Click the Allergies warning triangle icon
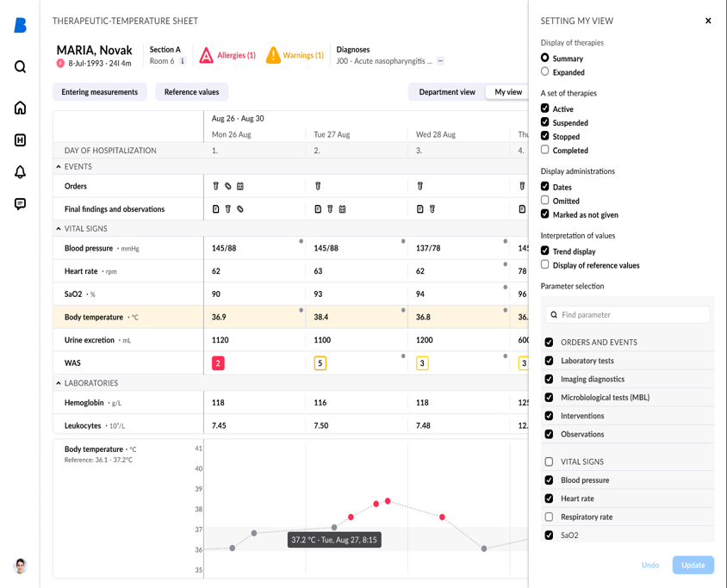Image resolution: width=727 pixels, height=588 pixels. (207, 55)
